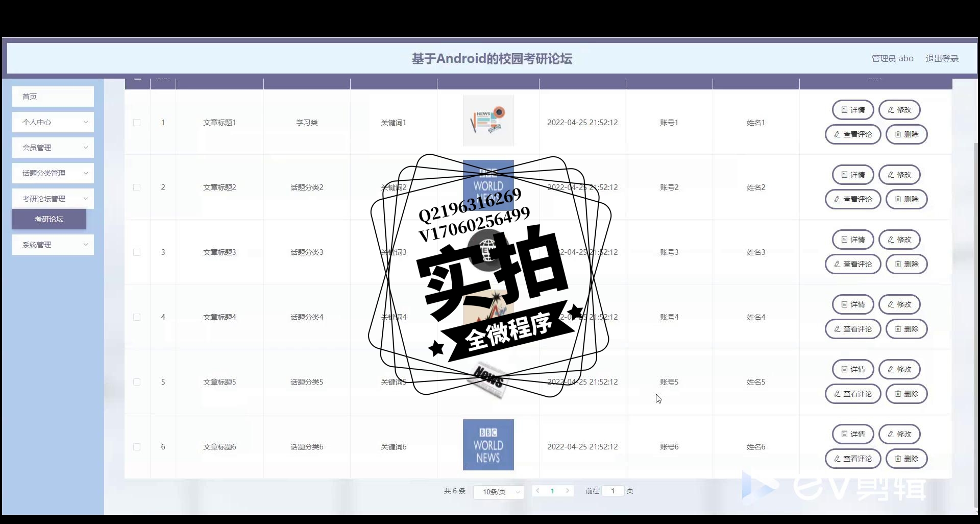Click the 学习类 category cell
This screenshot has width=980, height=524.
pyautogui.click(x=307, y=123)
